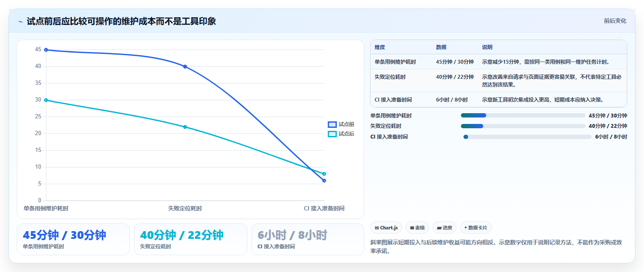Toggle the 试点后 legend swatch
Image resolution: width=644 pixels, height=272 pixels.
332,134
